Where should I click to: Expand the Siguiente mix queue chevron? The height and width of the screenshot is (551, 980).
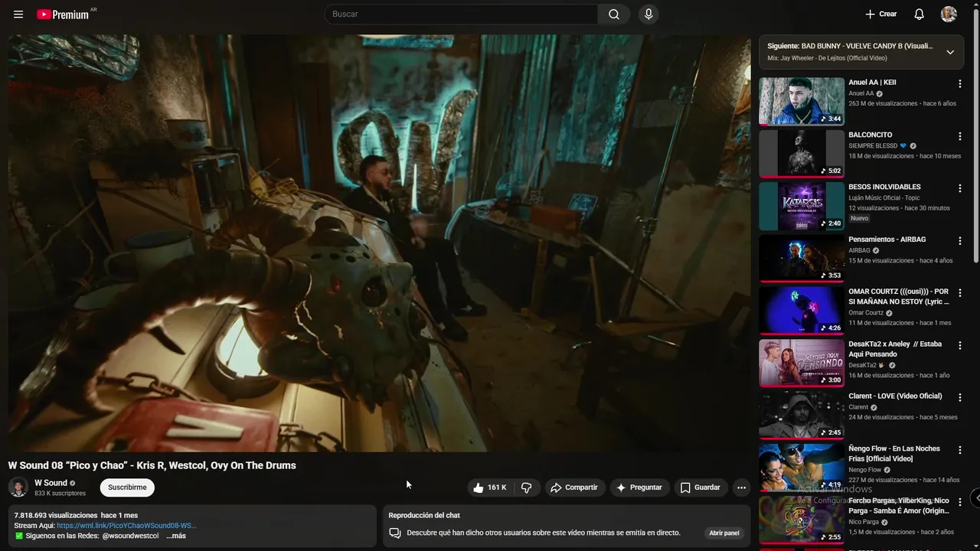[x=950, y=52]
